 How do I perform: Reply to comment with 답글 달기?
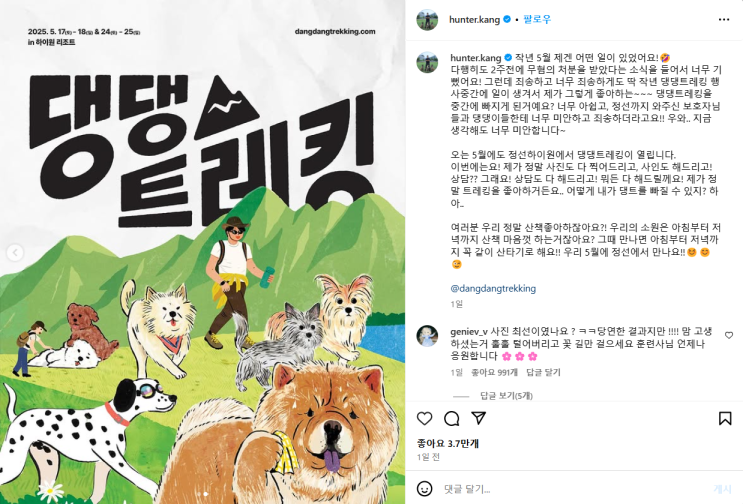click(543, 372)
